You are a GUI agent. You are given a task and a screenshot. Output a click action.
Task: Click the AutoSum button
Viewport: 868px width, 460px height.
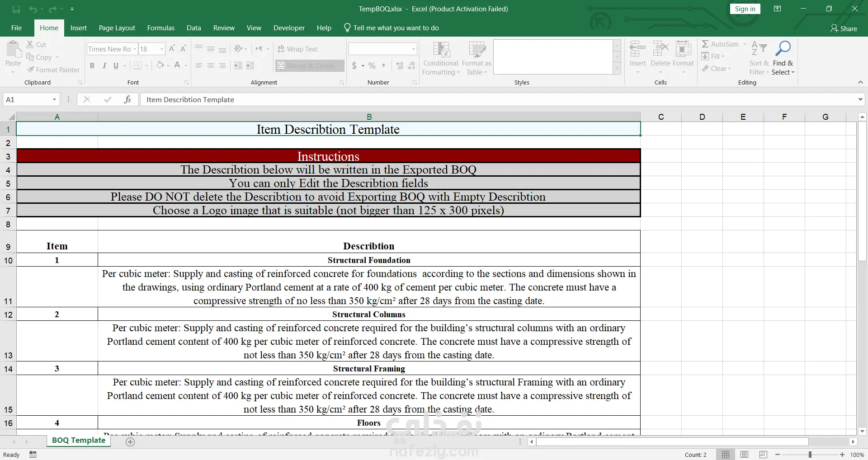[x=720, y=44]
